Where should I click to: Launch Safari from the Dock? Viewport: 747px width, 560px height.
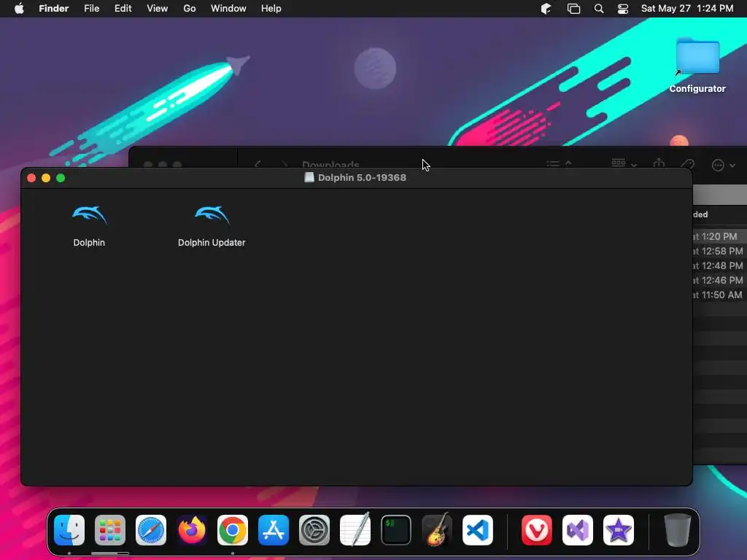151,530
